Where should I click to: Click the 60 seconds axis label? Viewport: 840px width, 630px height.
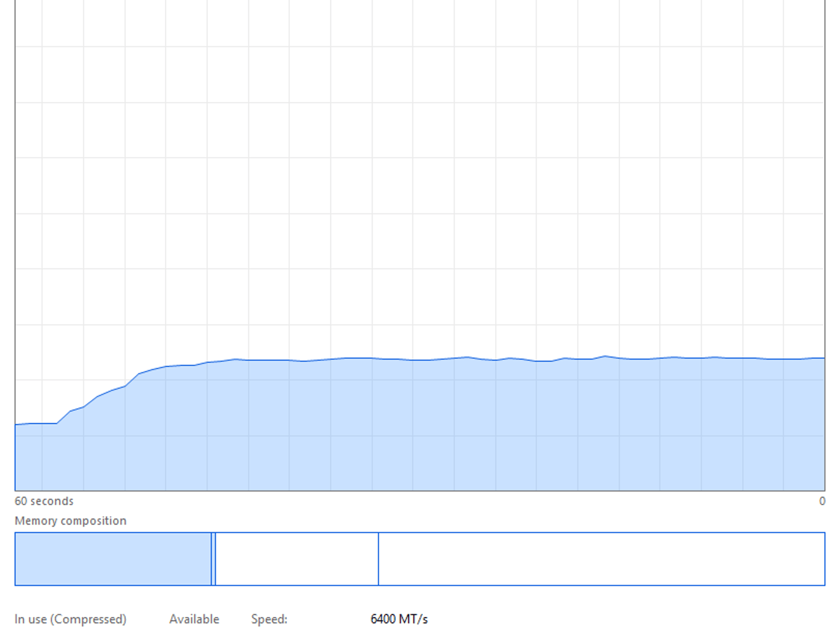(x=44, y=501)
